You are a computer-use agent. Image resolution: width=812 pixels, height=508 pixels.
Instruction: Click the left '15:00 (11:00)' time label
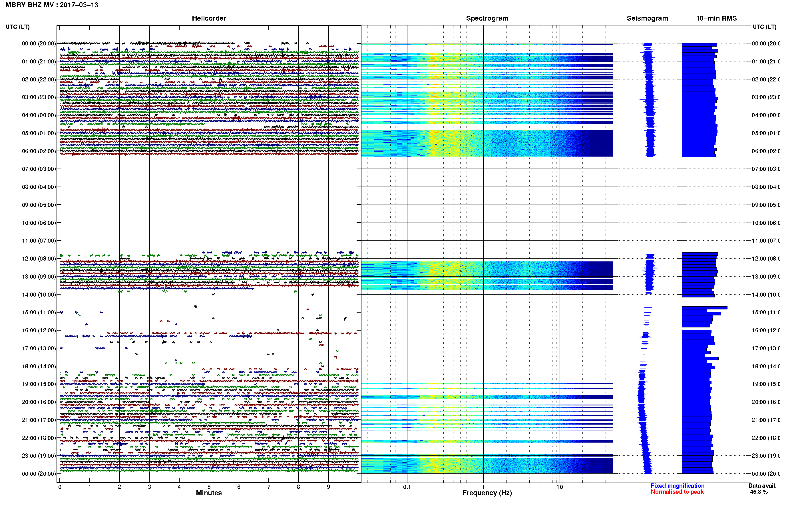[x=39, y=313]
